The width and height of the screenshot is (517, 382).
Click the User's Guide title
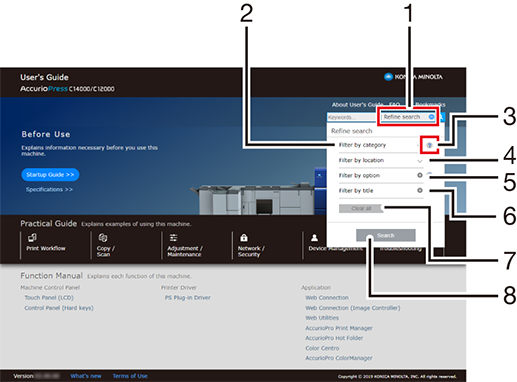coord(44,77)
